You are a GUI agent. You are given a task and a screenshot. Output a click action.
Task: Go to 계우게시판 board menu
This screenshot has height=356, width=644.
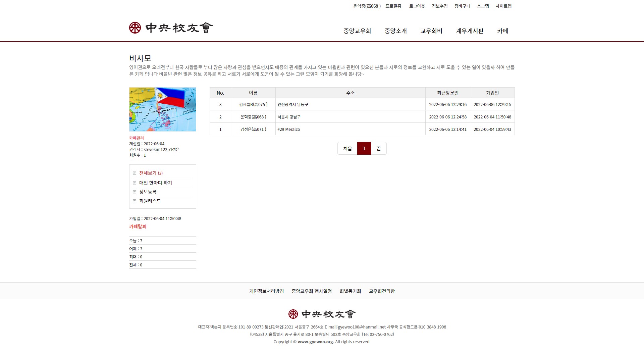(x=470, y=31)
